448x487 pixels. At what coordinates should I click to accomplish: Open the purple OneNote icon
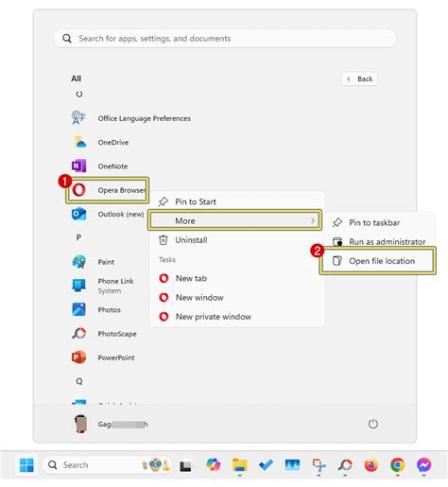[78, 165]
